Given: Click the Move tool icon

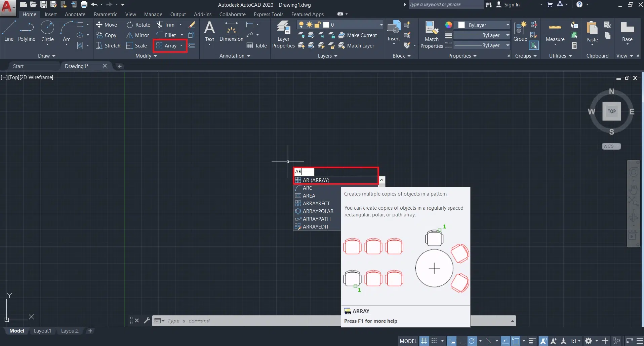Looking at the screenshot, I should pos(99,25).
